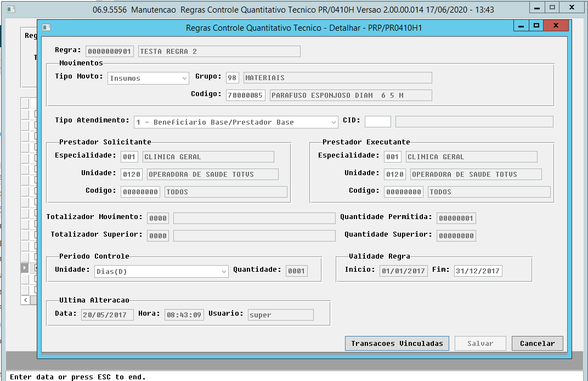Image resolution: width=588 pixels, height=381 pixels.
Task: Click Solicitante OPERADORA DE SAUDE TOTVS field
Action: click(x=213, y=175)
